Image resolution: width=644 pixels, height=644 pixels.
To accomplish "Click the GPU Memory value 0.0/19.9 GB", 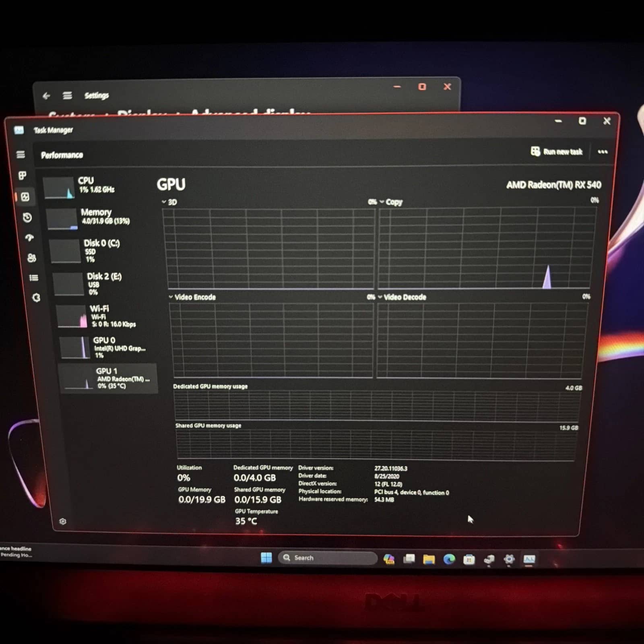I will (x=202, y=500).
